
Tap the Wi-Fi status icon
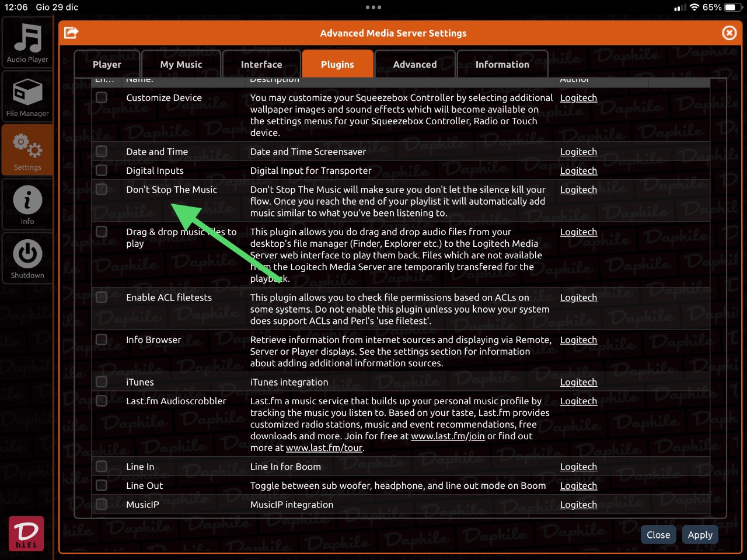coord(694,8)
